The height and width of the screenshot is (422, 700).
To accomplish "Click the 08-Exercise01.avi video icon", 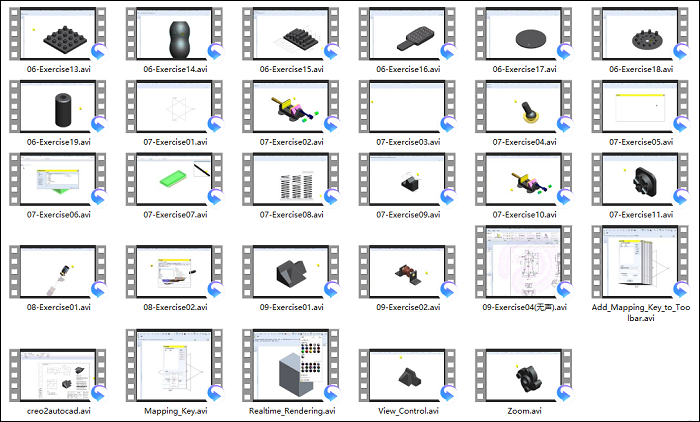I will pyautogui.click(x=58, y=272).
